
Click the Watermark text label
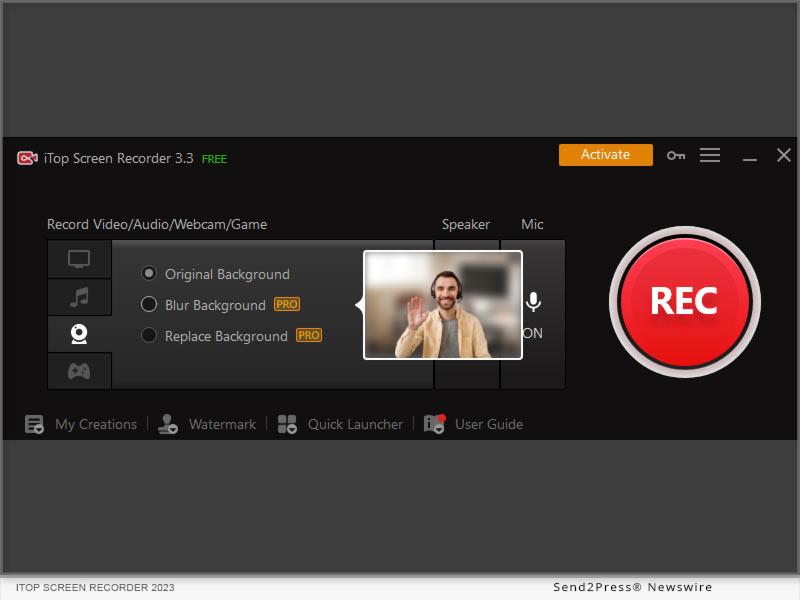point(222,424)
